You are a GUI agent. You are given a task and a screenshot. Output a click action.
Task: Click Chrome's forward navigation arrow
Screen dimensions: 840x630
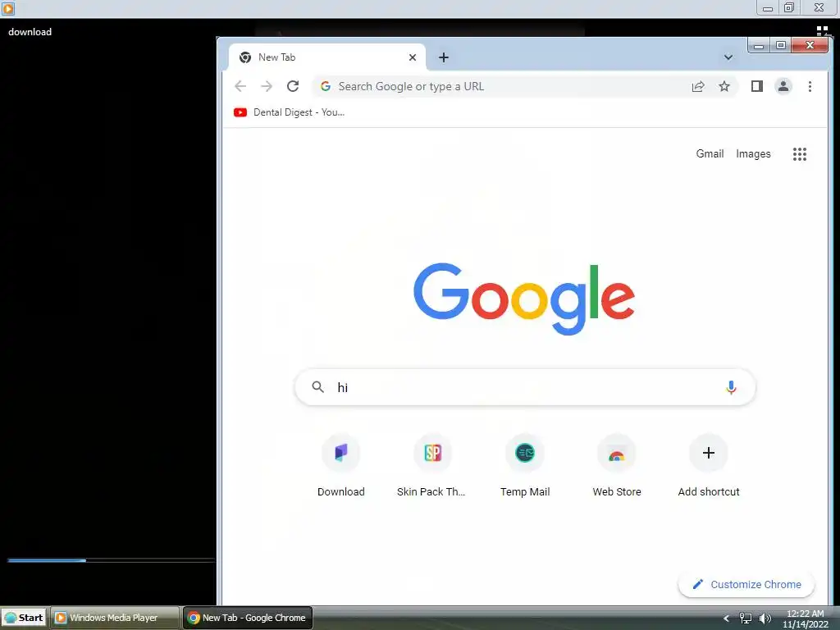coord(267,86)
